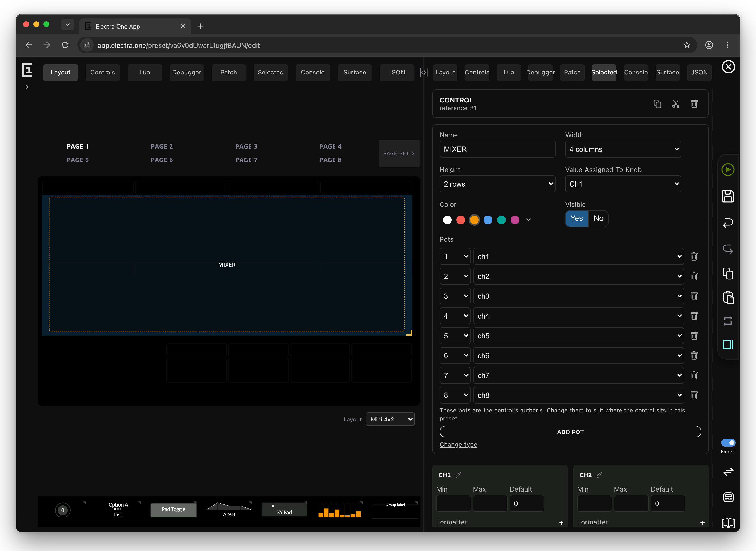This screenshot has width=756, height=551.
Task: Click the clipboard paste icon in sidebar
Action: [728, 297]
